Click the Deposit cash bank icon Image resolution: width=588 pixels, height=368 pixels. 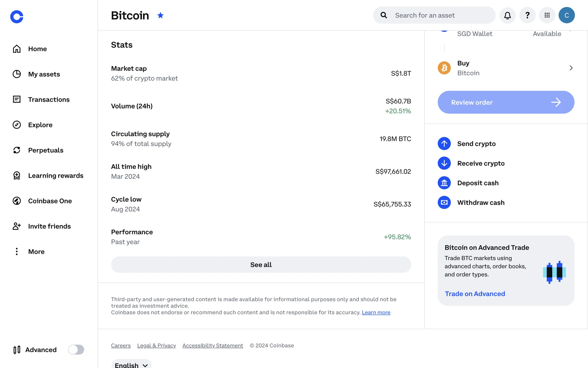pos(444,183)
